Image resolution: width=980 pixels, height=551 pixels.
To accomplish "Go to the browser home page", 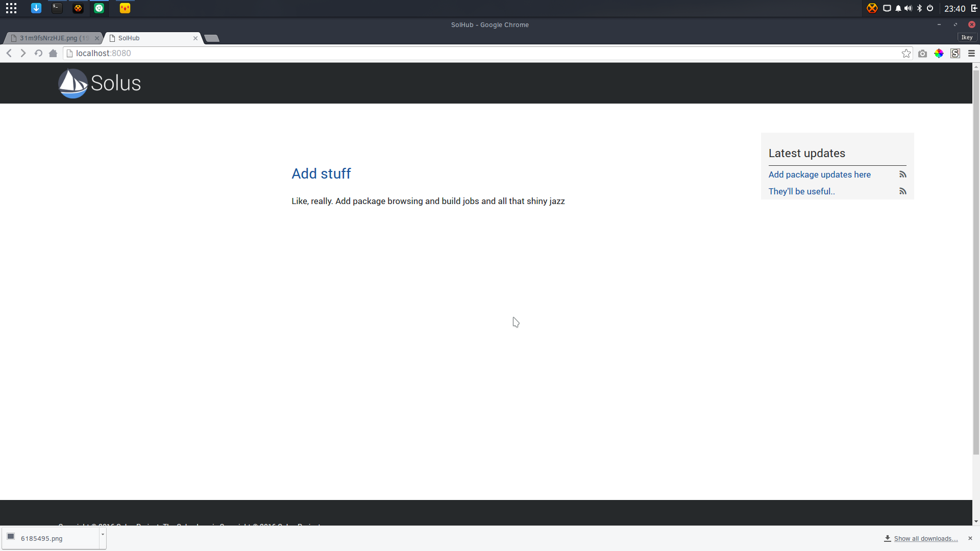I will [53, 53].
